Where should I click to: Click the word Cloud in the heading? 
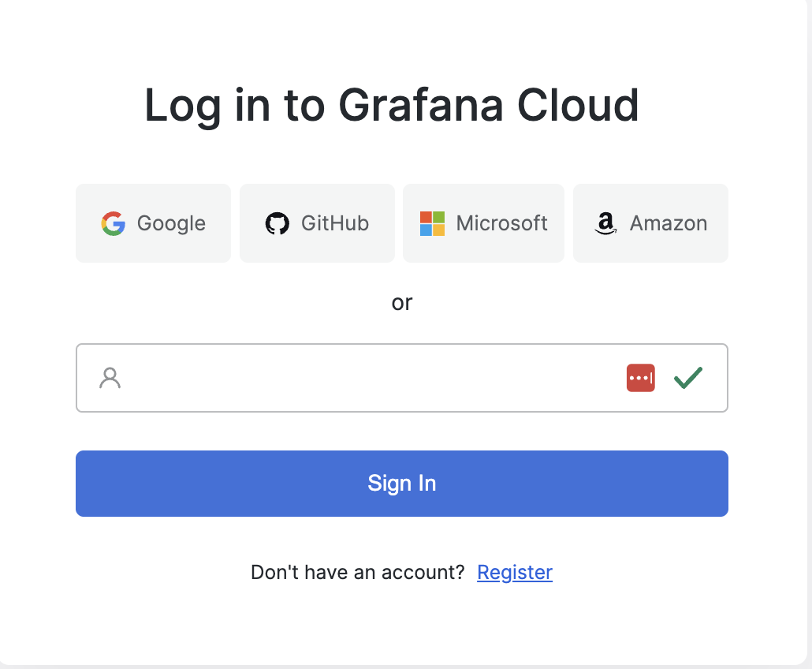[578, 105]
